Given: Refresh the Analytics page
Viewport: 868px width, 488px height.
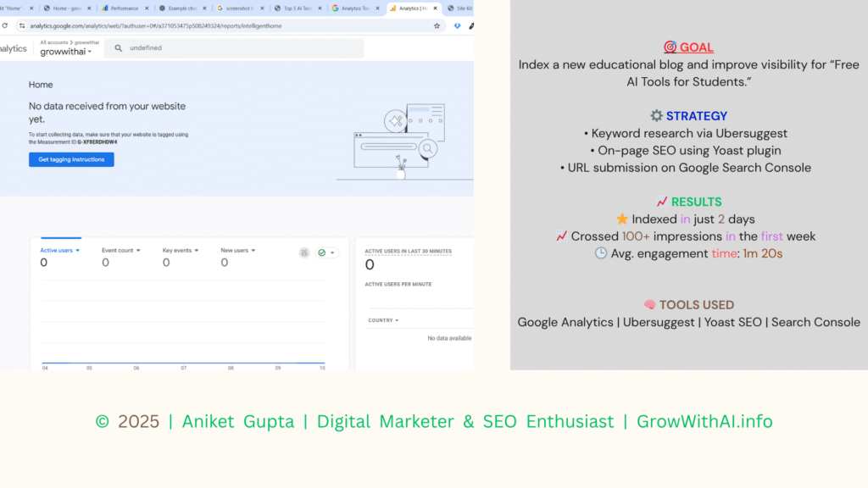Looking at the screenshot, I should coord(5,25).
